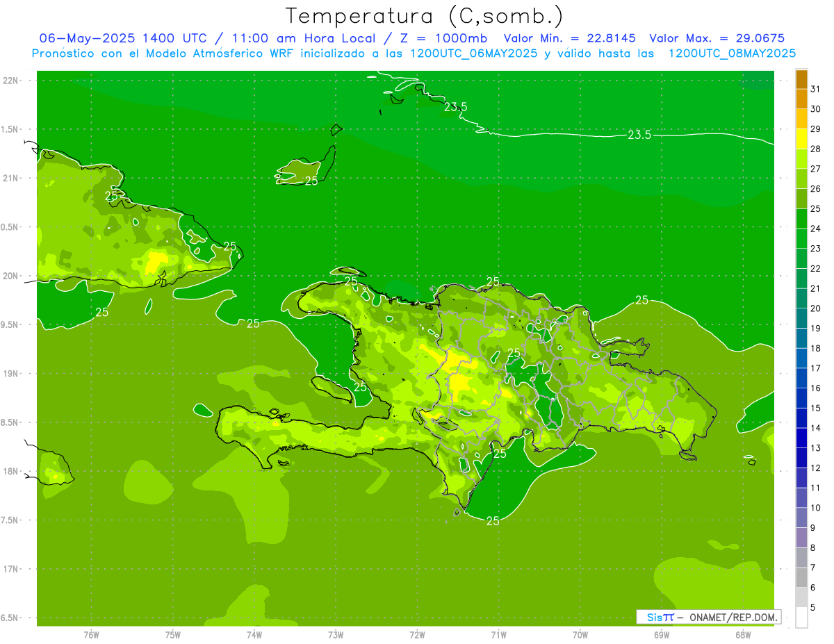Click the "10" value in the color legend
Image resolution: width=834 pixels, height=644 pixels.
coord(816,508)
